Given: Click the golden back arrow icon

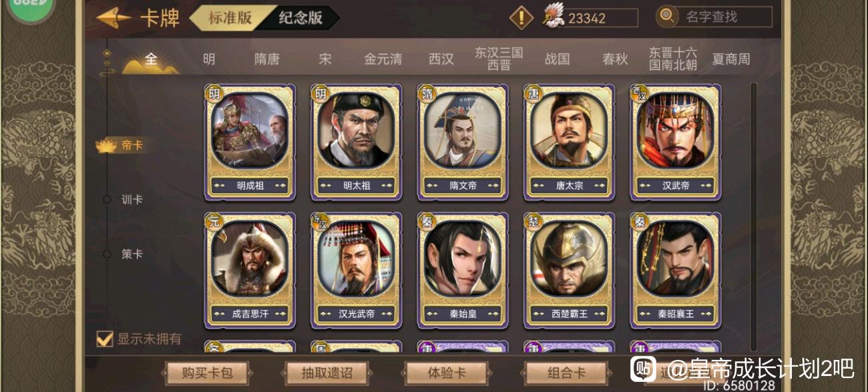Looking at the screenshot, I should [114, 18].
